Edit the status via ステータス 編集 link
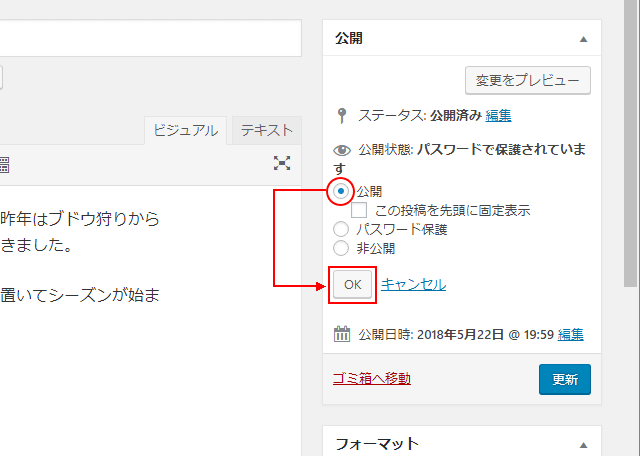This screenshot has width=640, height=456. (498, 116)
